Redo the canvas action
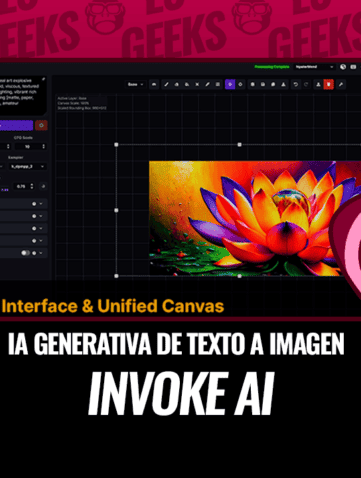Viewport: 361px width, 478px height. click(x=306, y=85)
